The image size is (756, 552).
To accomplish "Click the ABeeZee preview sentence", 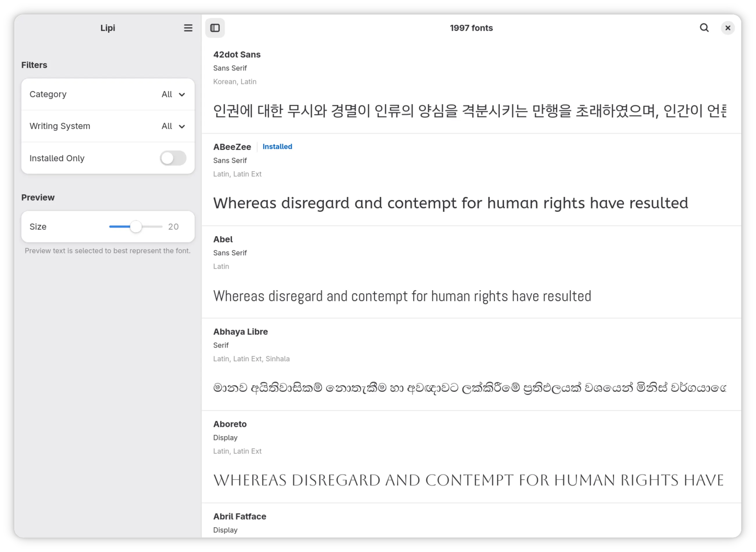I will (x=451, y=203).
